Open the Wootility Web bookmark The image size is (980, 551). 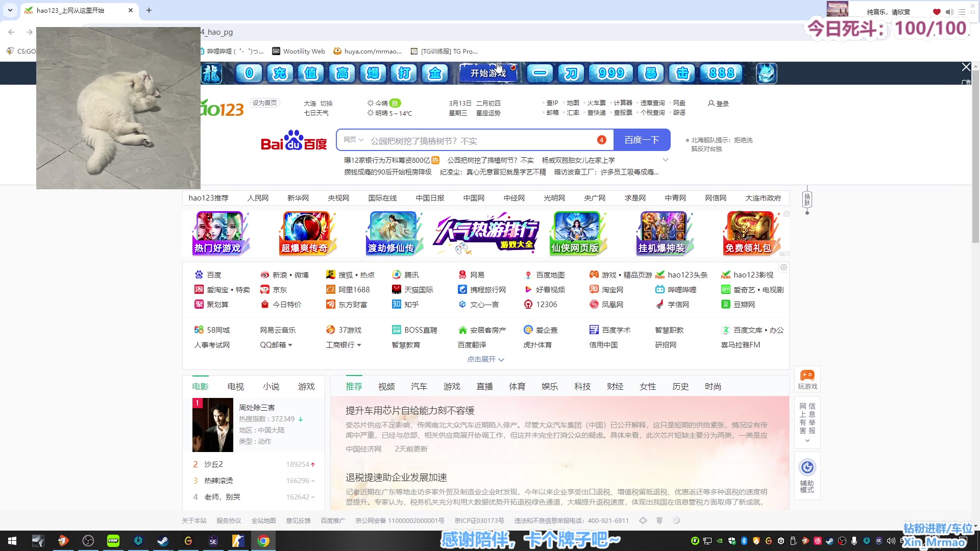[x=298, y=52]
